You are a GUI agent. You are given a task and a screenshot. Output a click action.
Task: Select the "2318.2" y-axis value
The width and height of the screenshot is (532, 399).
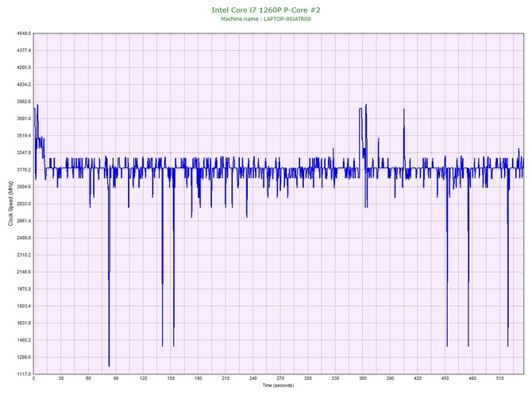click(24, 255)
